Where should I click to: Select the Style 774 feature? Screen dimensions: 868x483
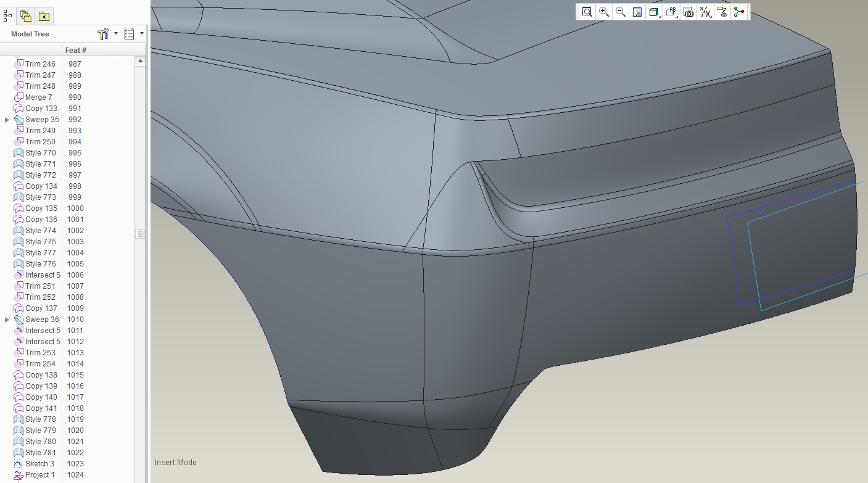41,231
